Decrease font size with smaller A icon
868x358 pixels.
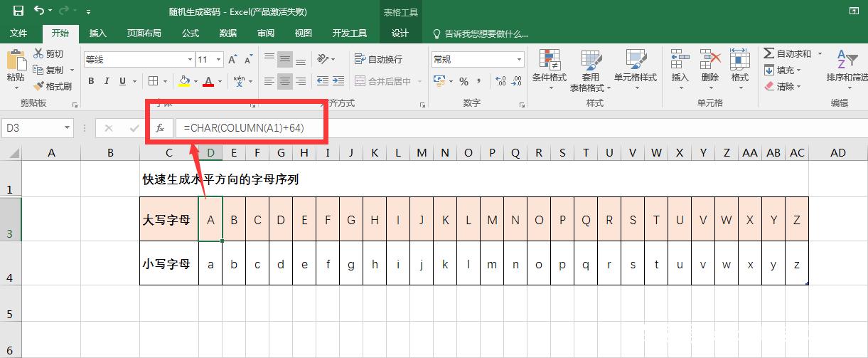point(247,60)
